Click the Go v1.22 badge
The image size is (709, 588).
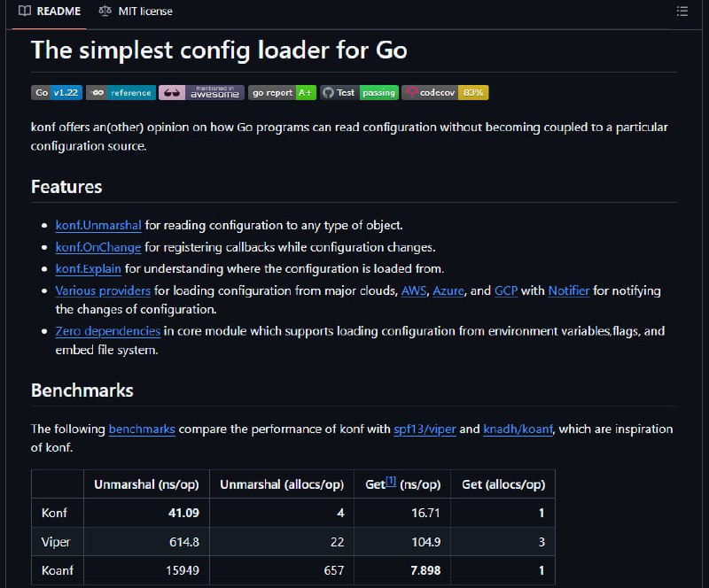[x=57, y=93]
